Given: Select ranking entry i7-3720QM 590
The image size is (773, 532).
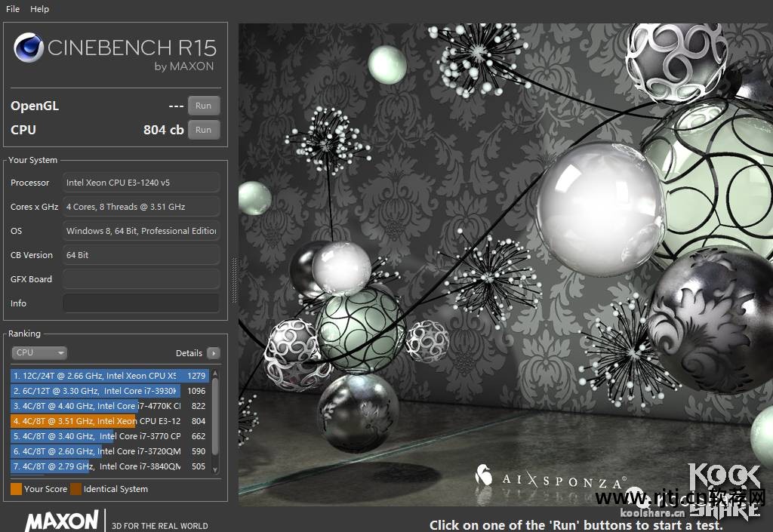Looking at the screenshot, I should (109, 451).
